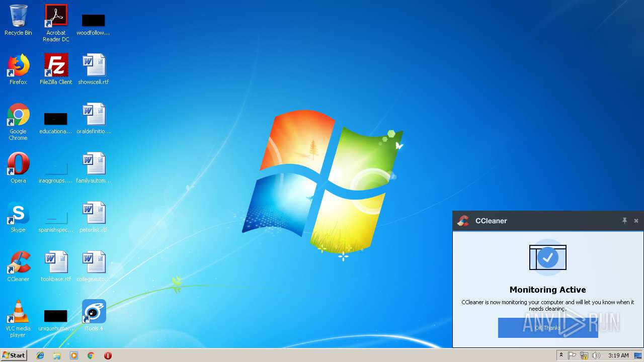644x362 pixels.
Task: Show hidden system tray icons
Action: coord(561,355)
